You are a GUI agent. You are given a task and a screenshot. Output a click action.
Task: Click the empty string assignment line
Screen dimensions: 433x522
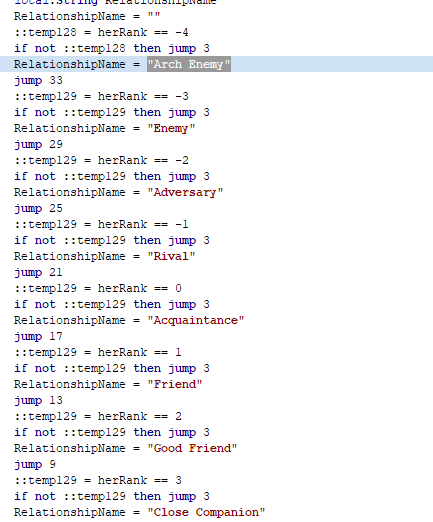(87, 16)
